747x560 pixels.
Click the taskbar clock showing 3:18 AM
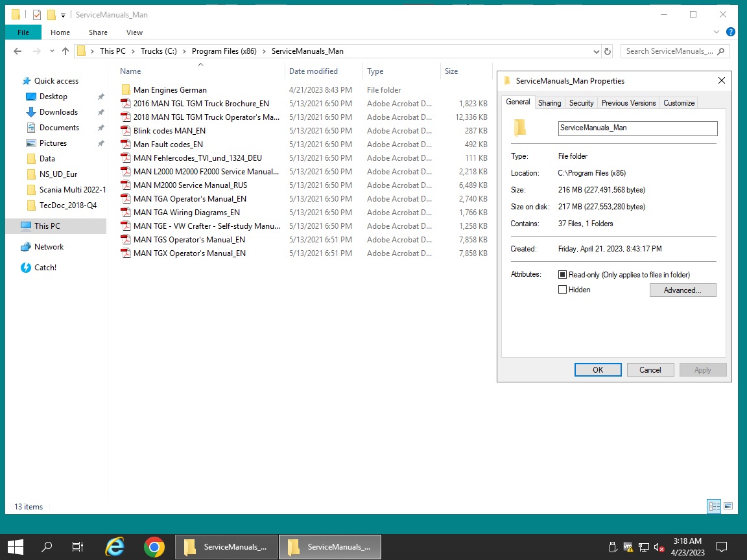pyautogui.click(x=687, y=546)
